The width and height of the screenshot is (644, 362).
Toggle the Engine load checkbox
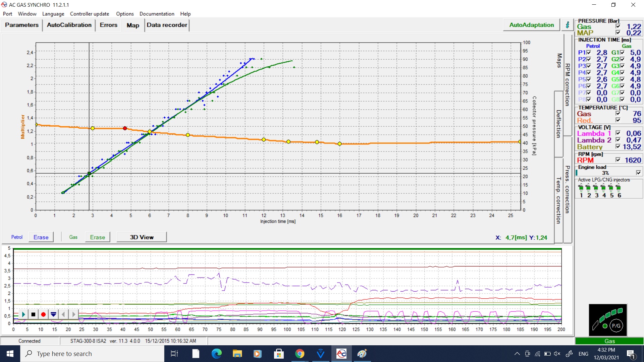[638, 173]
